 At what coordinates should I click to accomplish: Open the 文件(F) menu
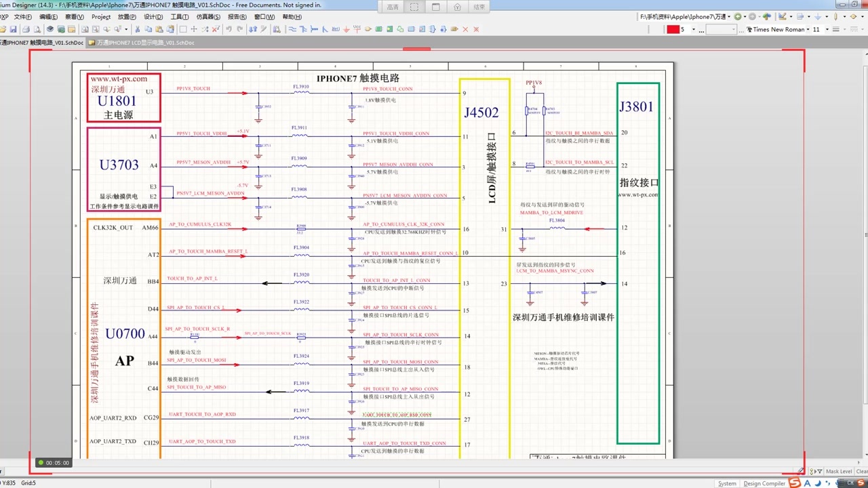point(22,16)
